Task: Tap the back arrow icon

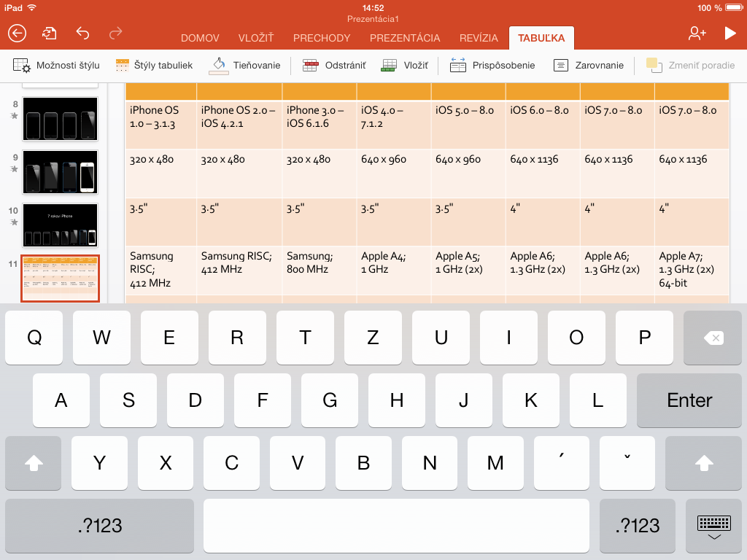Action: pyautogui.click(x=18, y=34)
